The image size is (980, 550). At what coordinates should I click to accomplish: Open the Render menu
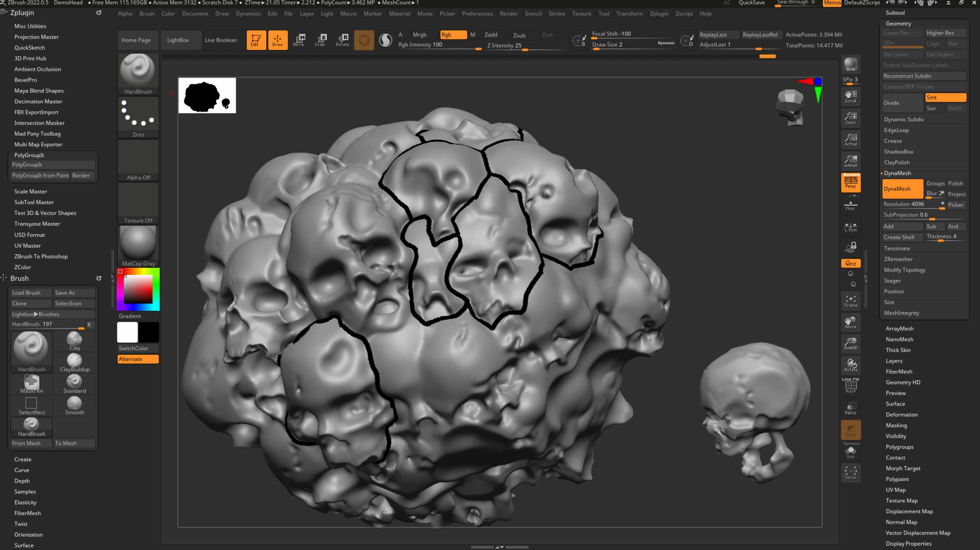click(x=508, y=13)
